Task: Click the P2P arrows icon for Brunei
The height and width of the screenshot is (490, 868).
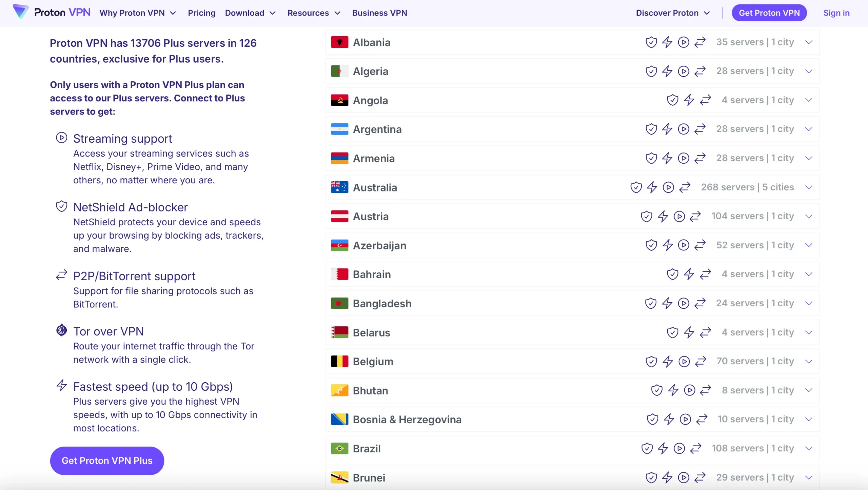Action: pos(701,477)
